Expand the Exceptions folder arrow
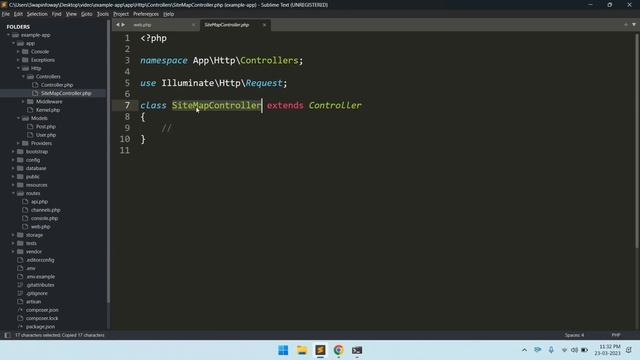The width and height of the screenshot is (640, 360). pos(18,60)
